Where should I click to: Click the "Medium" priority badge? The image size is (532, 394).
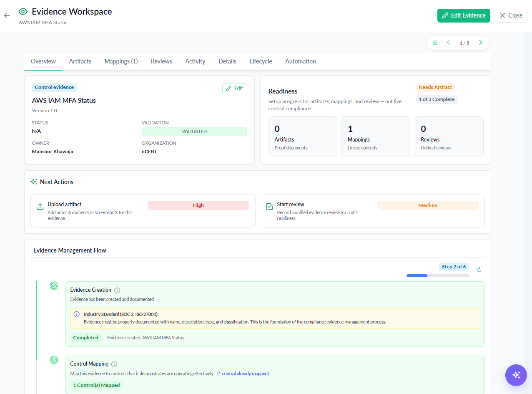[x=428, y=205]
